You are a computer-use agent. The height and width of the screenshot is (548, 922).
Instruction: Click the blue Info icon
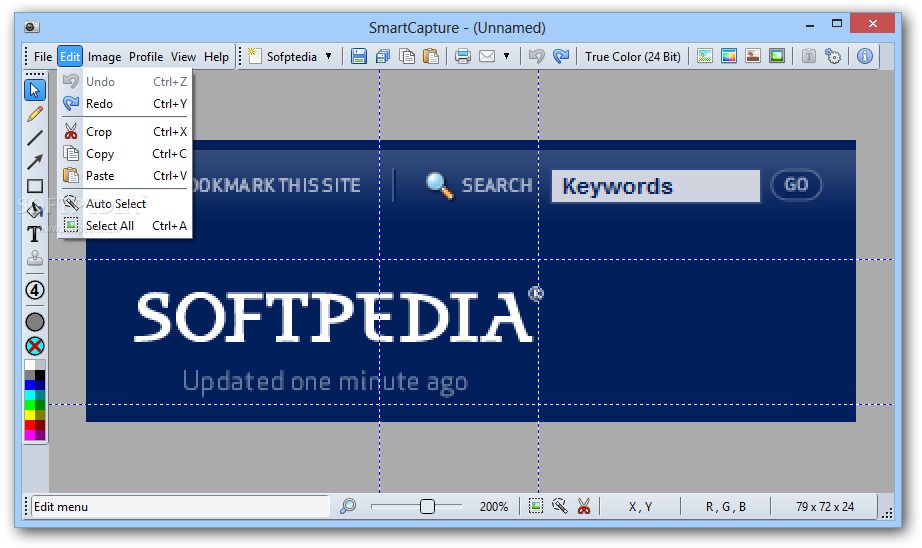click(x=864, y=56)
